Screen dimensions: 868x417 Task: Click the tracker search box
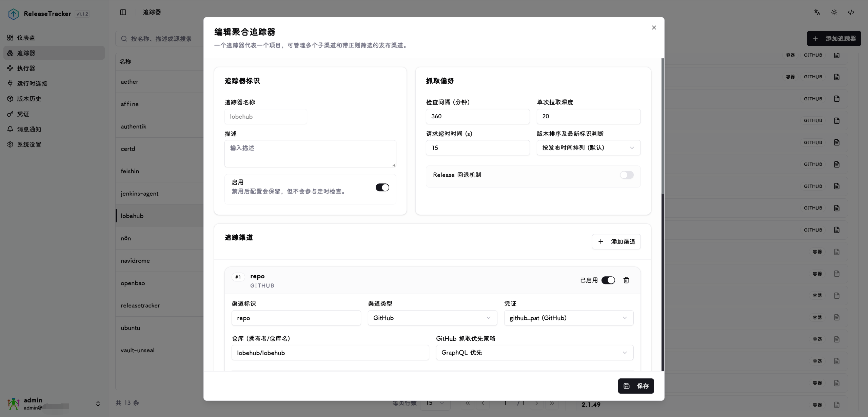click(x=159, y=39)
